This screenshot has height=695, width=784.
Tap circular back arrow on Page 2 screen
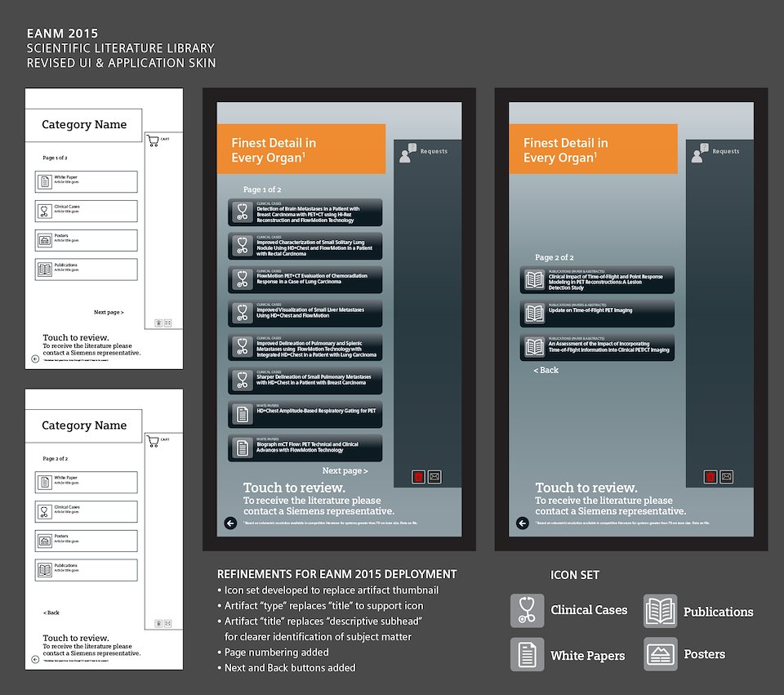522,523
